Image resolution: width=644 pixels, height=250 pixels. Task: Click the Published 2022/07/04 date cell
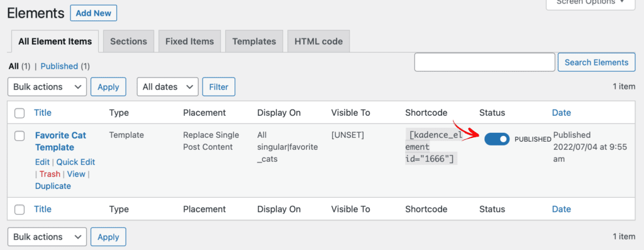590,147
